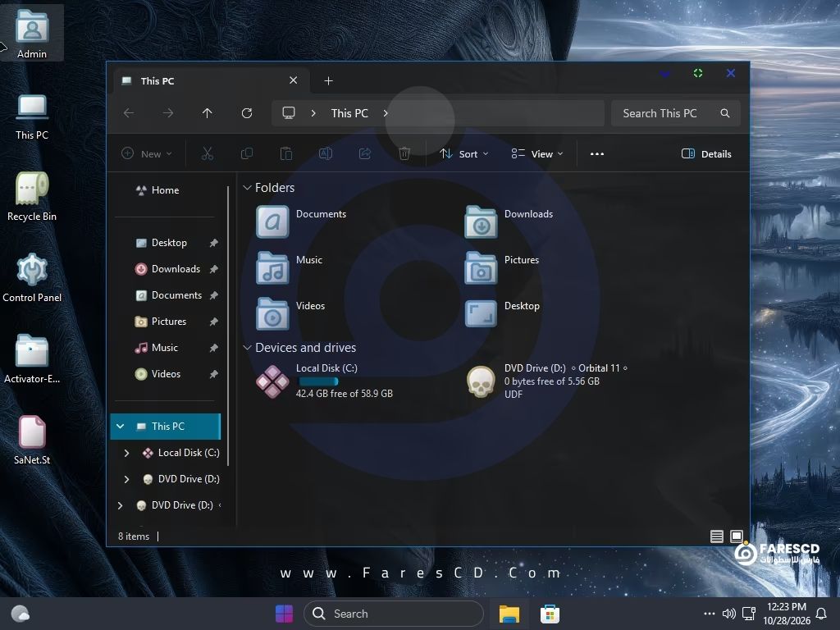This screenshot has height=630, width=840.
Task: Click chevron after This PC in address bar
Action: click(386, 113)
